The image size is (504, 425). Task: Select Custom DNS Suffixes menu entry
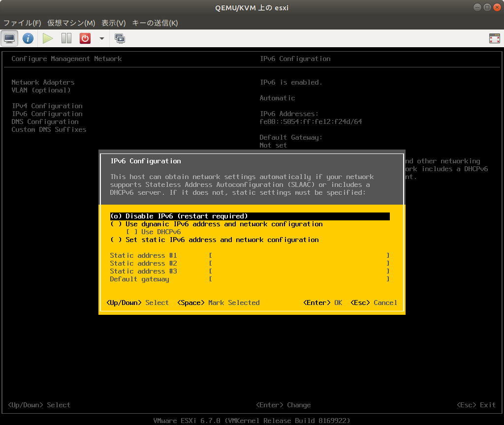49,130
